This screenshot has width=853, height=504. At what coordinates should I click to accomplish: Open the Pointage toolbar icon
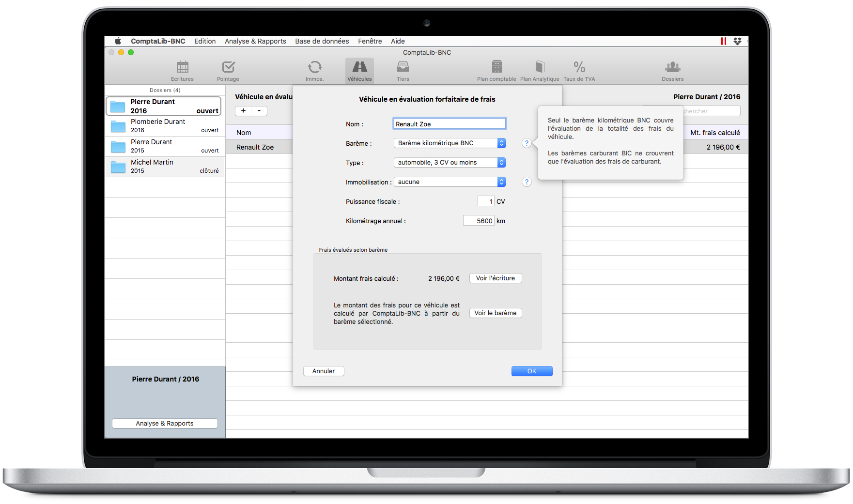(x=228, y=71)
